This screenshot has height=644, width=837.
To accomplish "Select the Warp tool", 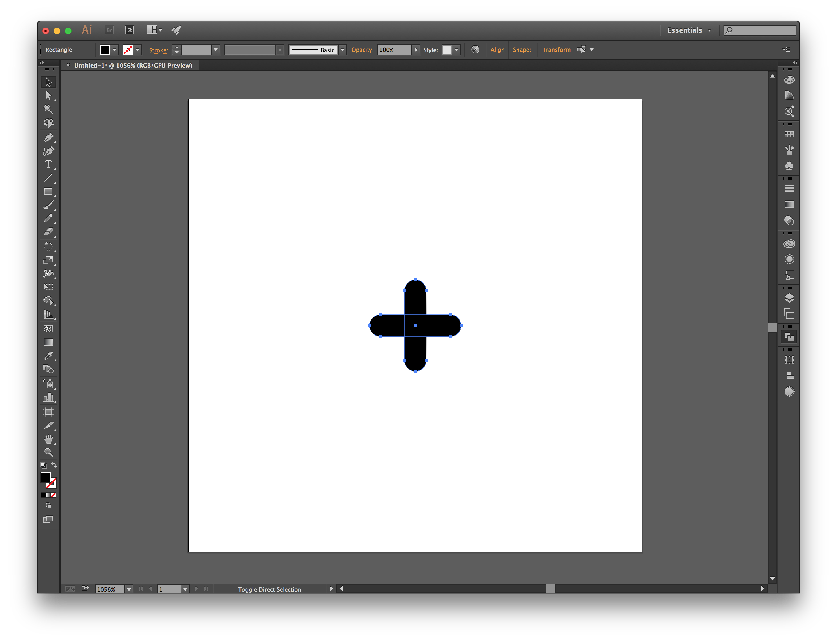I will click(x=48, y=274).
